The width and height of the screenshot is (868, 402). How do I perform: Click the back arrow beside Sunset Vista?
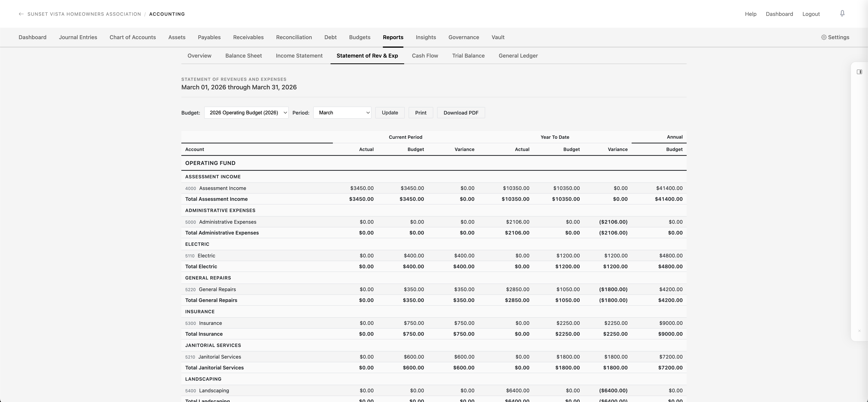(21, 14)
